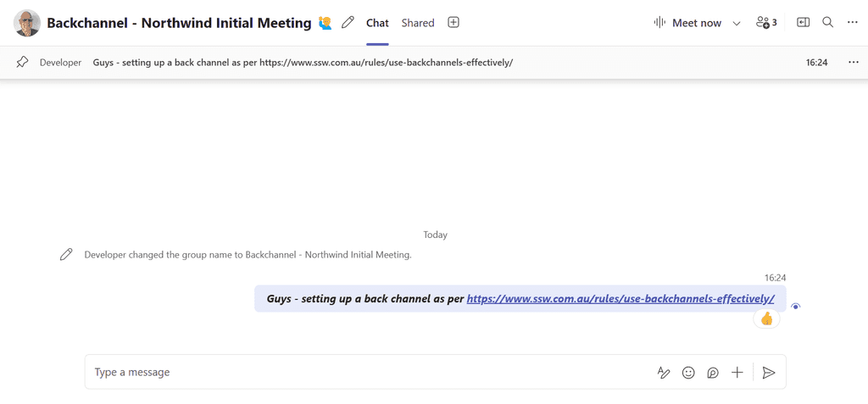
Task: Open the emoji picker in the compose box
Action: tap(688, 373)
